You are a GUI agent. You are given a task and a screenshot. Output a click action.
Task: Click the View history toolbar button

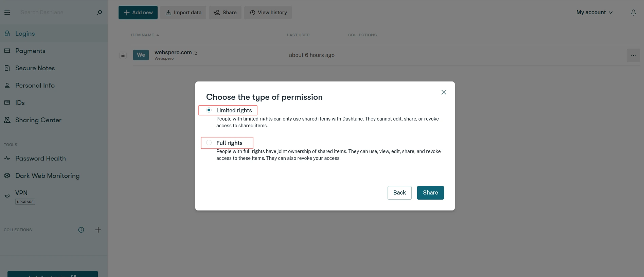pyautogui.click(x=268, y=13)
